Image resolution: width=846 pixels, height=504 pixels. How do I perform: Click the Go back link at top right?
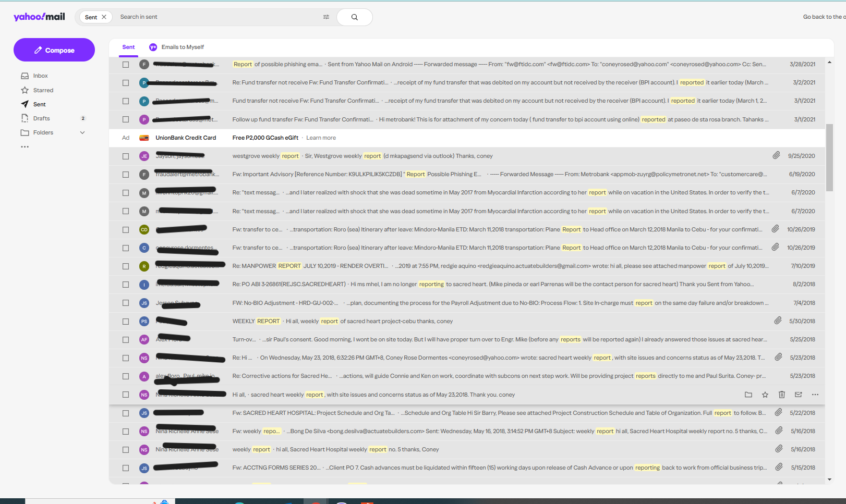[x=824, y=17]
